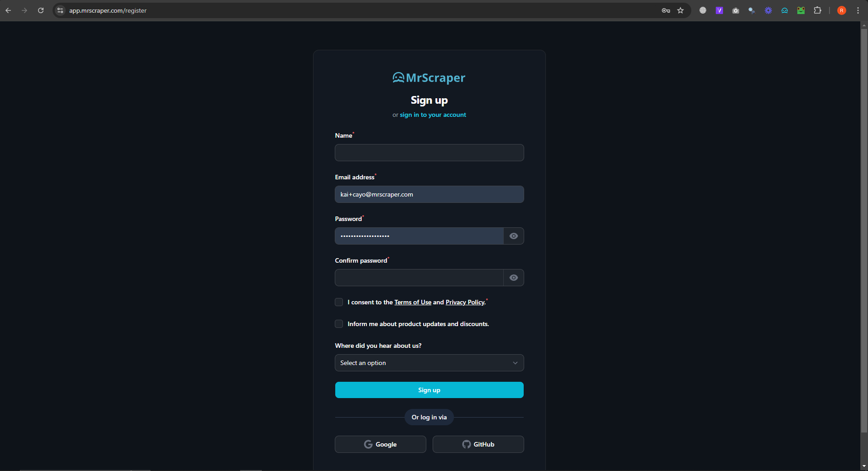Screen dimensions: 868x471
Task: Reload the register page
Action: pyautogui.click(x=41, y=10)
